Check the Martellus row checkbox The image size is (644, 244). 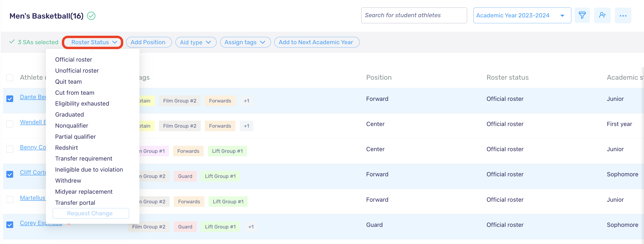(10, 200)
